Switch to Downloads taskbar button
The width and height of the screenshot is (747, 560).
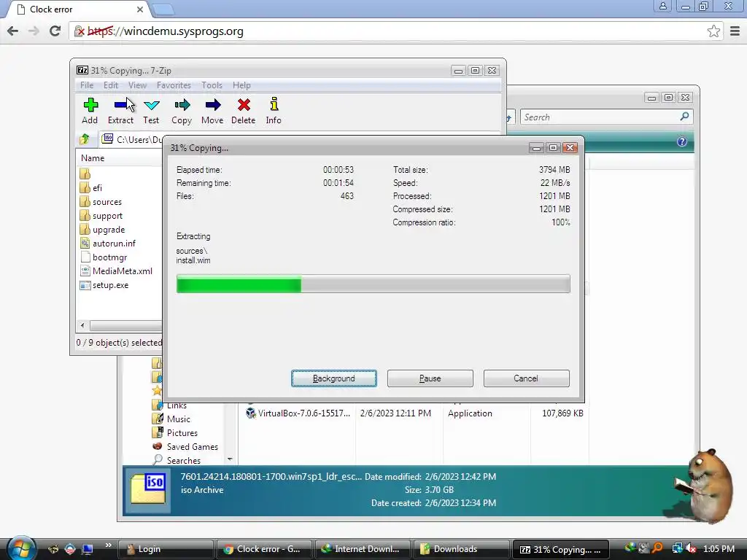point(461,549)
